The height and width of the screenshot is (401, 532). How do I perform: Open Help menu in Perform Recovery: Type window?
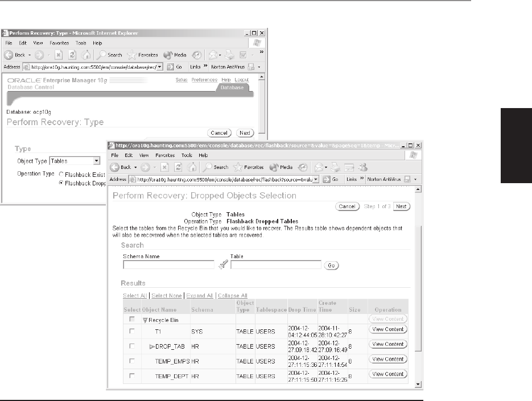pyautogui.click(x=97, y=43)
